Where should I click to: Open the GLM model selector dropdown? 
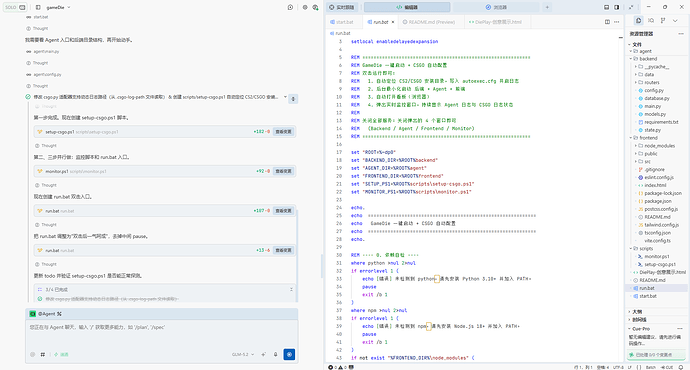coord(243,354)
